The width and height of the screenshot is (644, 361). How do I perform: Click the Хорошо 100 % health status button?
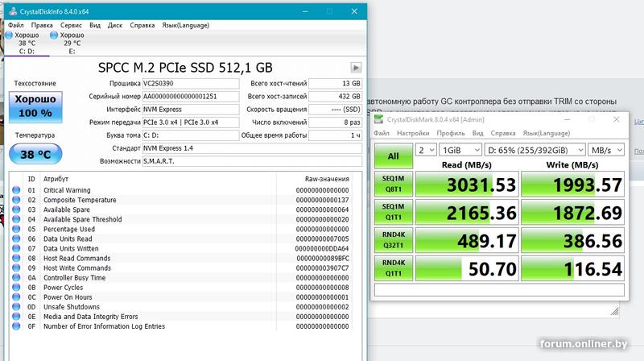(35, 106)
